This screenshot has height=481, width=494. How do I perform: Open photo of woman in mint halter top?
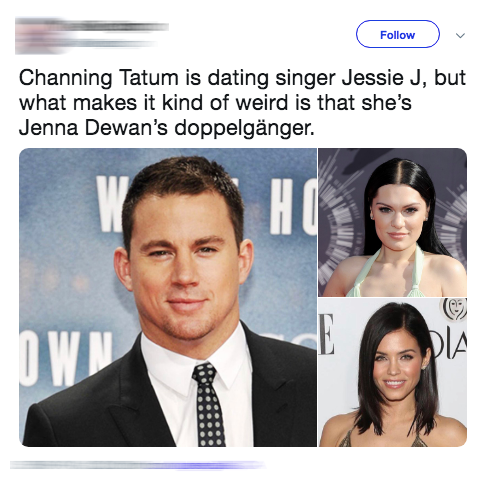click(393, 222)
